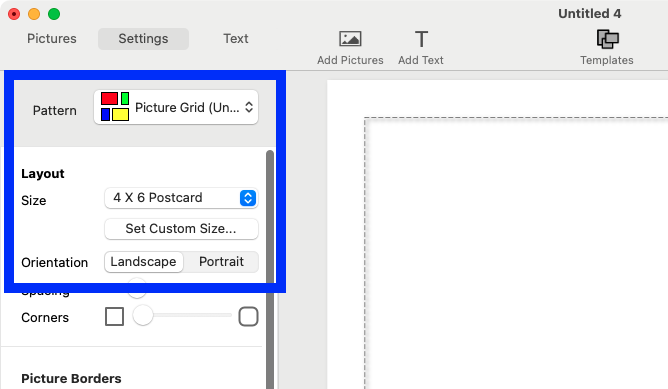Click the red close window button
This screenshot has width=668, height=389.
coord(14,14)
